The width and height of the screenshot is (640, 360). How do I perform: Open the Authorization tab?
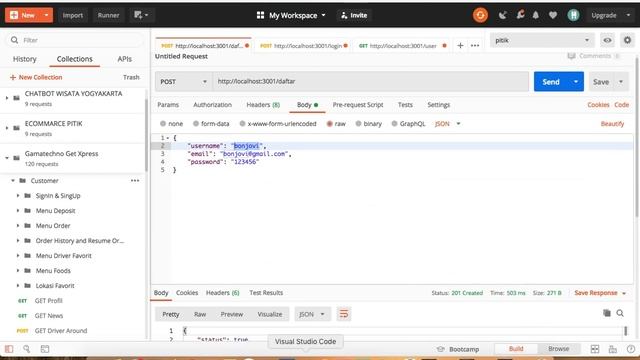click(x=212, y=104)
